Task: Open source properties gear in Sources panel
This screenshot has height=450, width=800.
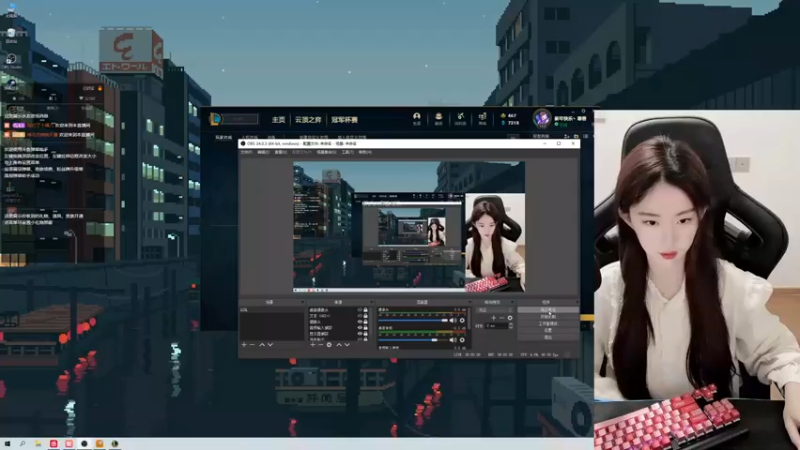Action: pyautogui.click(x=329, y=344)
